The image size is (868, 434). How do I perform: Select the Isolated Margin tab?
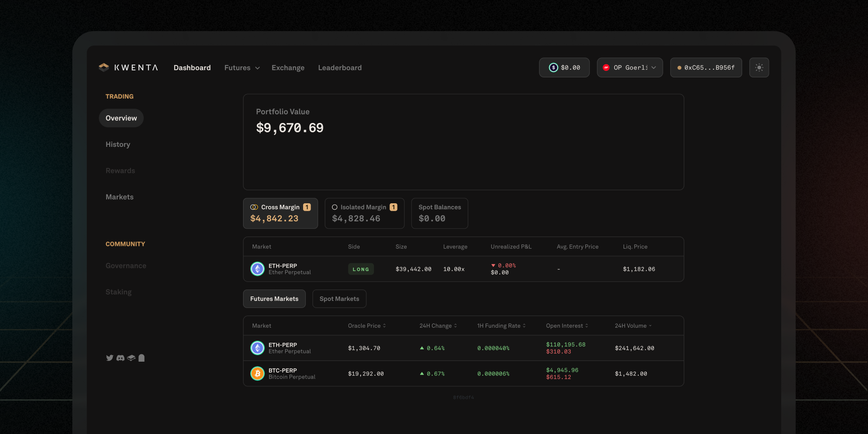click(364, 213)
